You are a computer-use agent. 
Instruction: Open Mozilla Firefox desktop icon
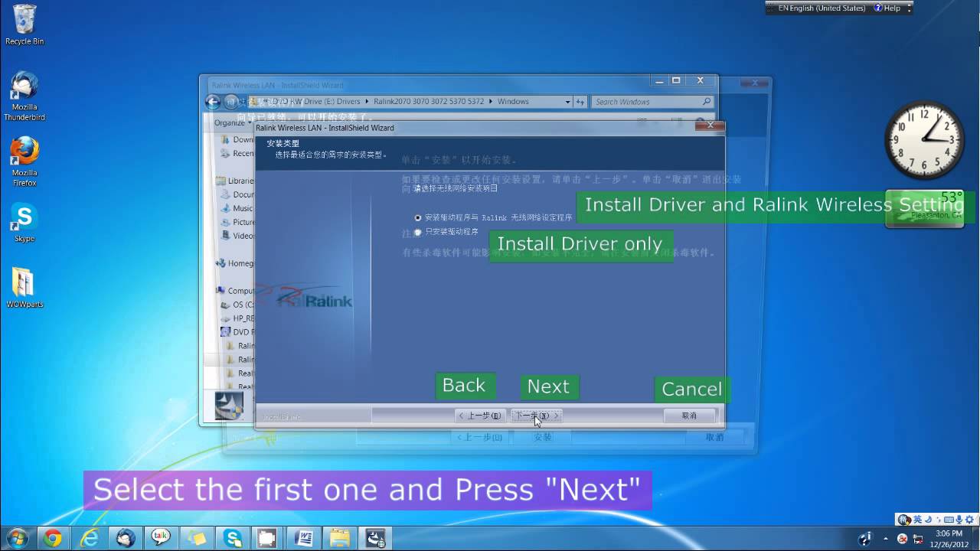(24, 161)
